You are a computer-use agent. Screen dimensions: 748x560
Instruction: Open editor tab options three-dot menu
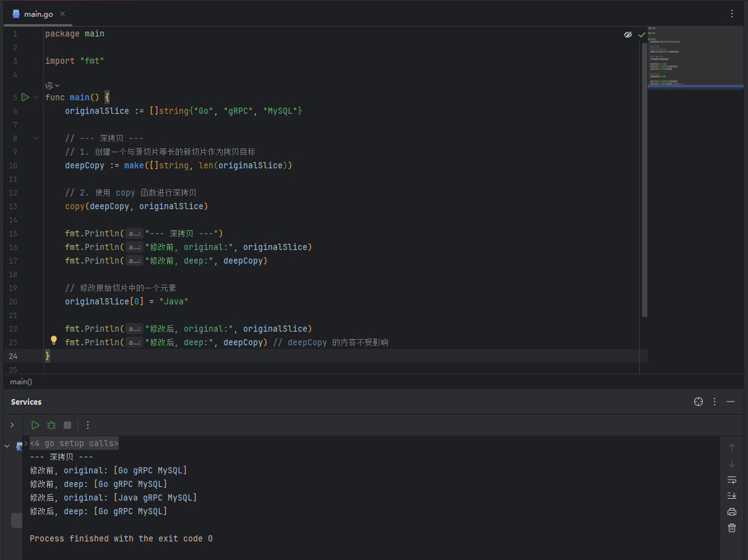[732, 14]
